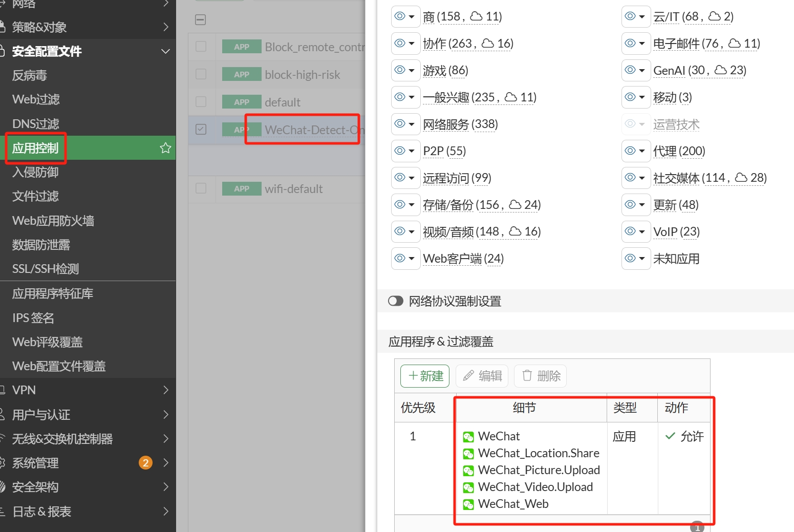794x532 pixels.
Task: Click the 类型 column header
Action: [x=625, y=408]
